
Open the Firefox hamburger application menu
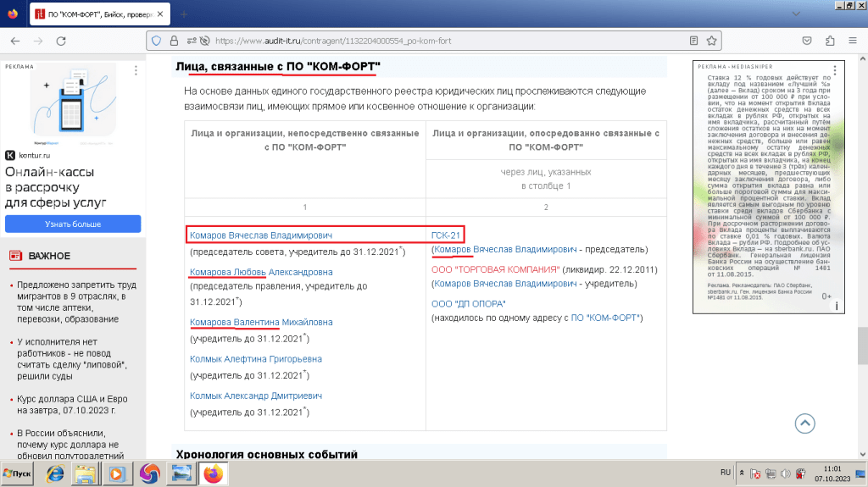pos(851,41)
